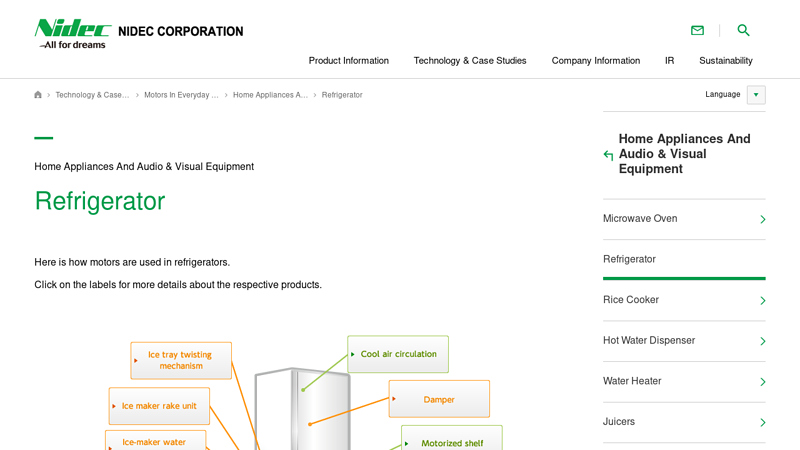Open the search magnifier icon
Viewport: 800px width, 450px height.
click(743, 31)
